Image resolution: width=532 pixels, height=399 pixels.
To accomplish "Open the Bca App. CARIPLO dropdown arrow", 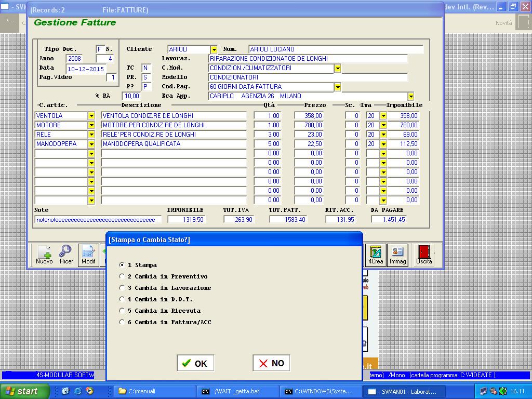I will click(410, 96).
